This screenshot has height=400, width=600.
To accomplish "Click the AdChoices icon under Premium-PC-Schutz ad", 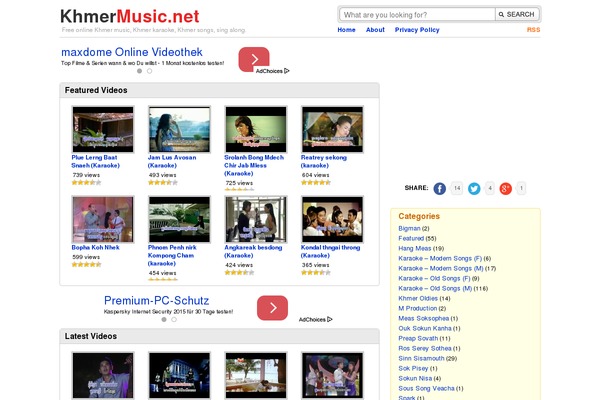I will pyautogui.click(x=330, y=319).
